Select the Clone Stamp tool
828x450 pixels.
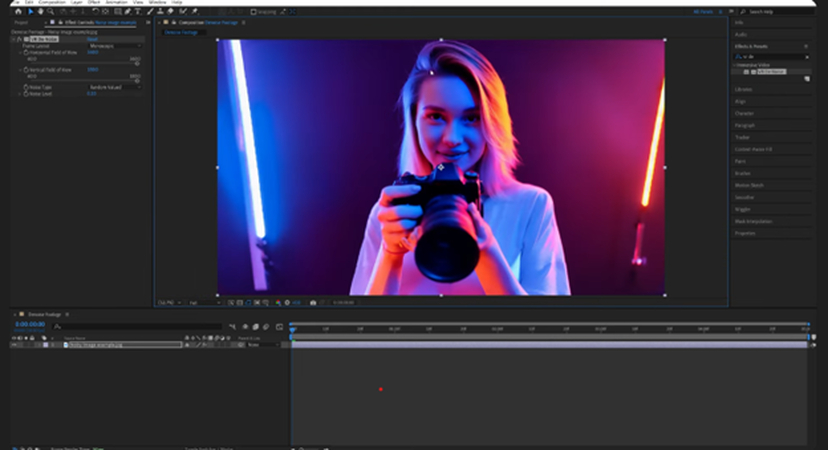click(x=160, y=11)
